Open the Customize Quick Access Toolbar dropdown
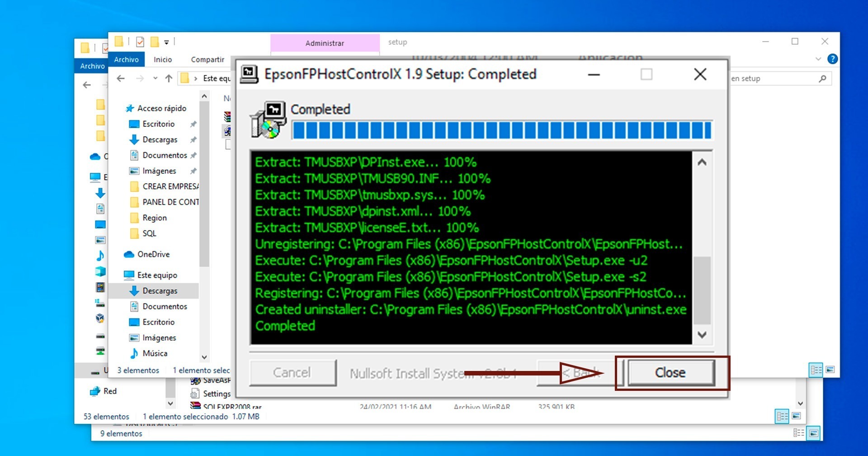This screenshot has width=868, height=456. (166, 43)
